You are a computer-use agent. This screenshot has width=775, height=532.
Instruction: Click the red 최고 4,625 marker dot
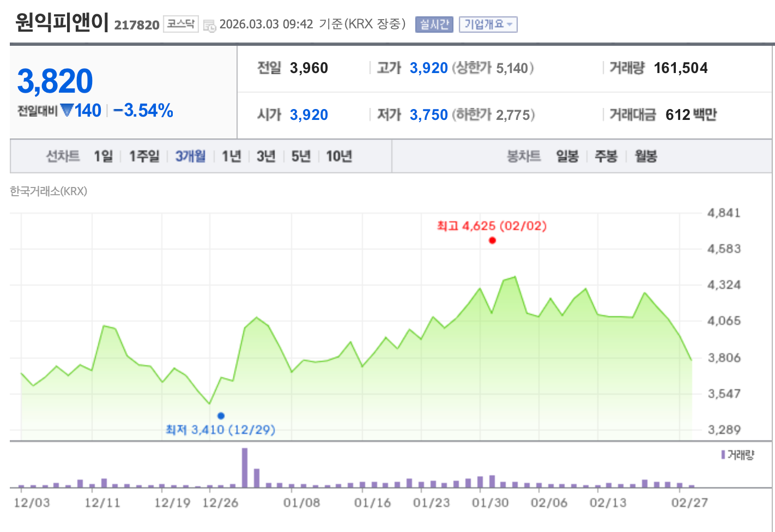click(x=492, y=240)
